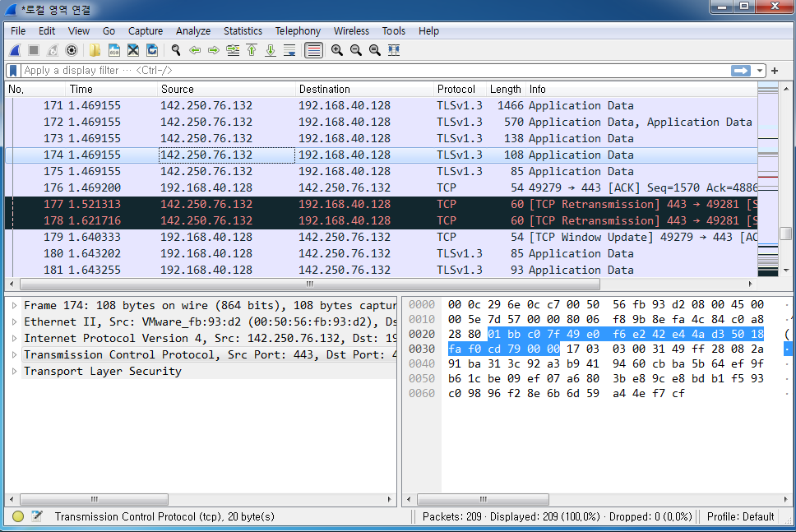Select retransmission packet 177
Image resolution: width=796 pixels, height=532 pixels.
[382, 204]
